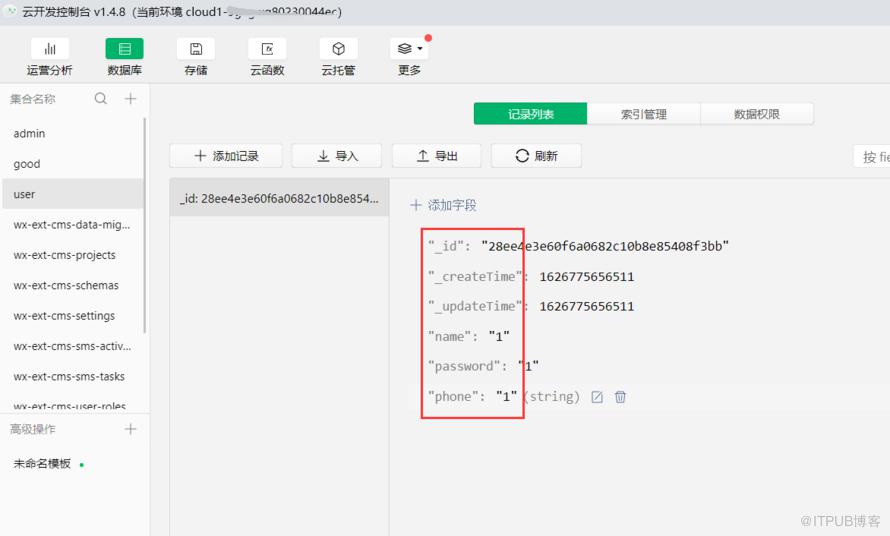Click the 按 field filter input

(x=872, y=156)
